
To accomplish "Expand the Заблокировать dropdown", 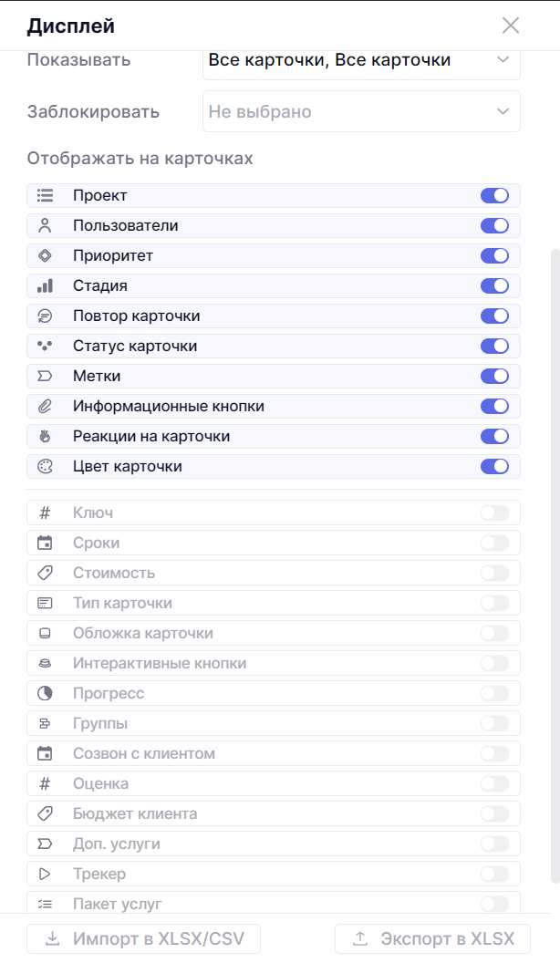I will tap(361, 111).
